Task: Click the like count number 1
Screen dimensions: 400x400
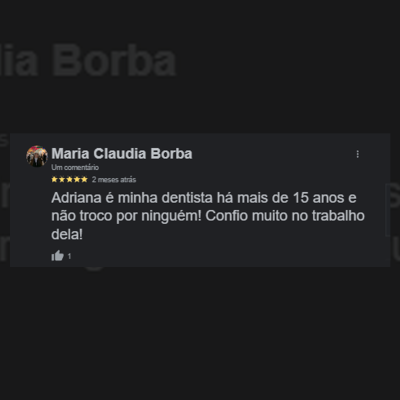Action: [69, 256]
